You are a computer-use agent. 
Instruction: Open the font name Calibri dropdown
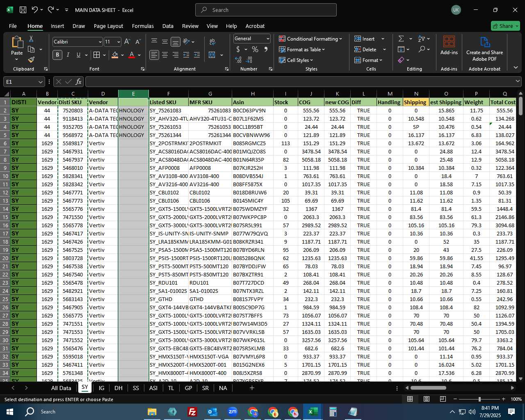[100, 42]
